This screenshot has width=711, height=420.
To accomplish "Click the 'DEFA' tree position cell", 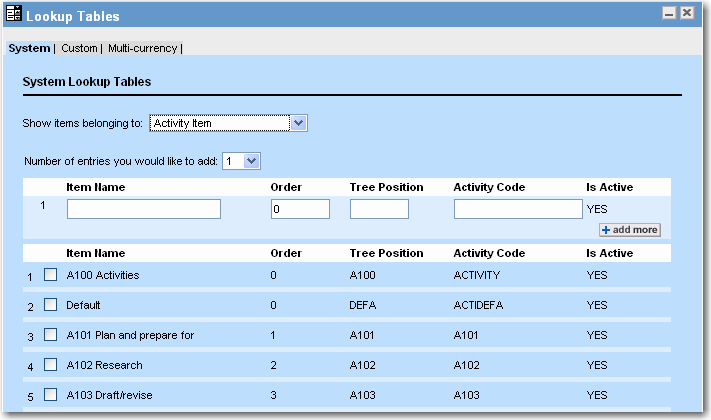I will (363, 305).
